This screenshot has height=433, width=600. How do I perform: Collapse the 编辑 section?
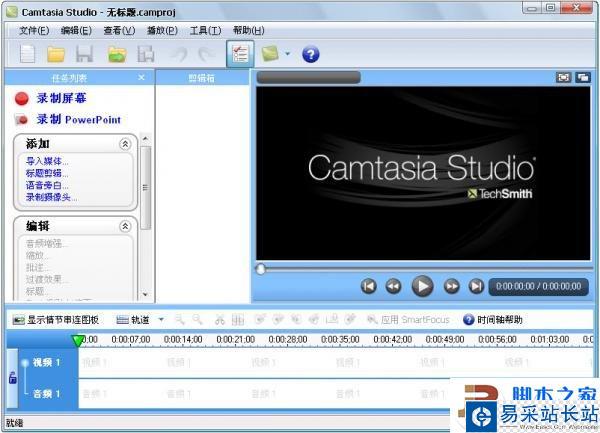coord(125,226)
